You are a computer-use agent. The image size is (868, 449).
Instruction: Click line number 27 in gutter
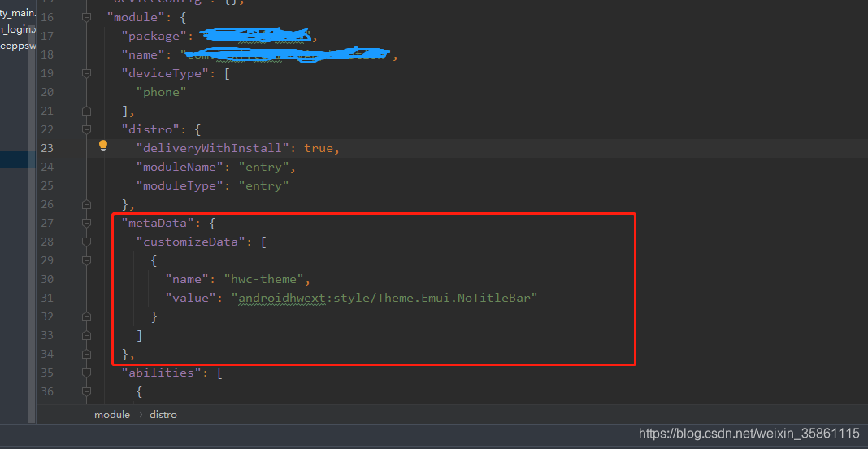point(48,224)
